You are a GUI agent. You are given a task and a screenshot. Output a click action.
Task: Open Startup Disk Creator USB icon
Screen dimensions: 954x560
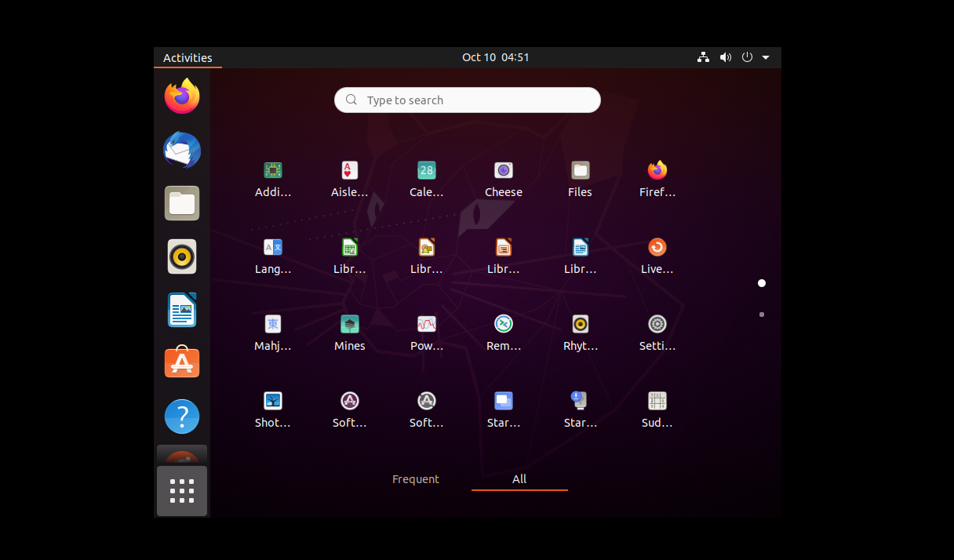581,409
